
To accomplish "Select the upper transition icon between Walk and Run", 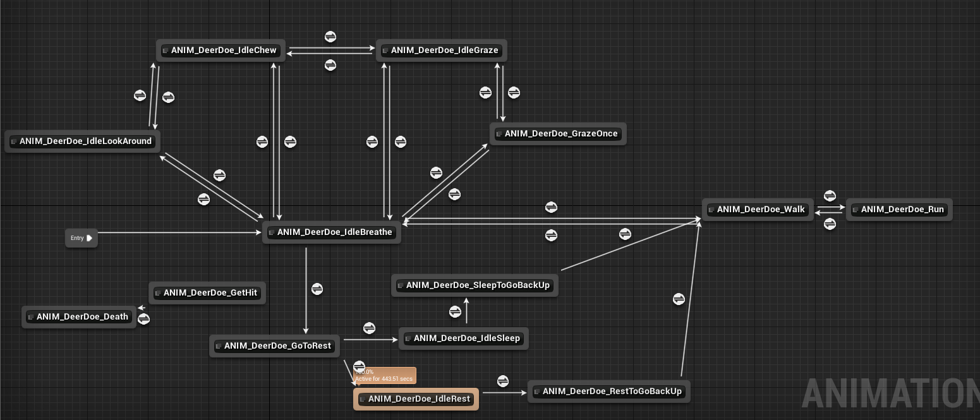I will (x=830, y=196).
